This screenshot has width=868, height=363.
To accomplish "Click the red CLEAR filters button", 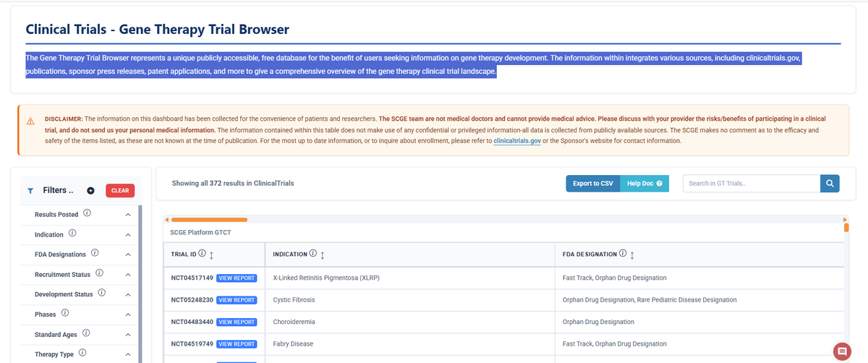I will [x=120, y=191].
